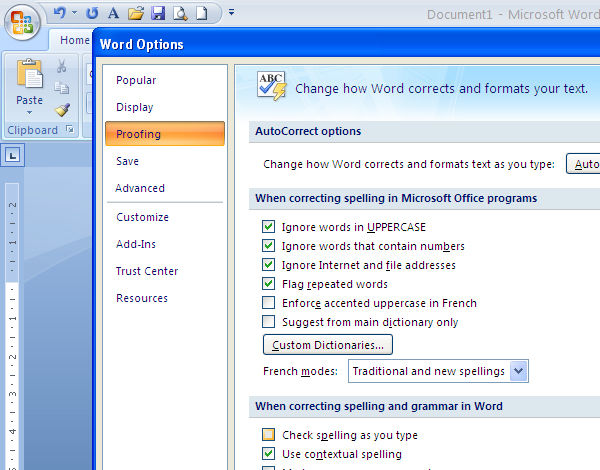Switch to the Home ribbon tab
Viewport: 600px width, 470px height.
pos(75,40)
